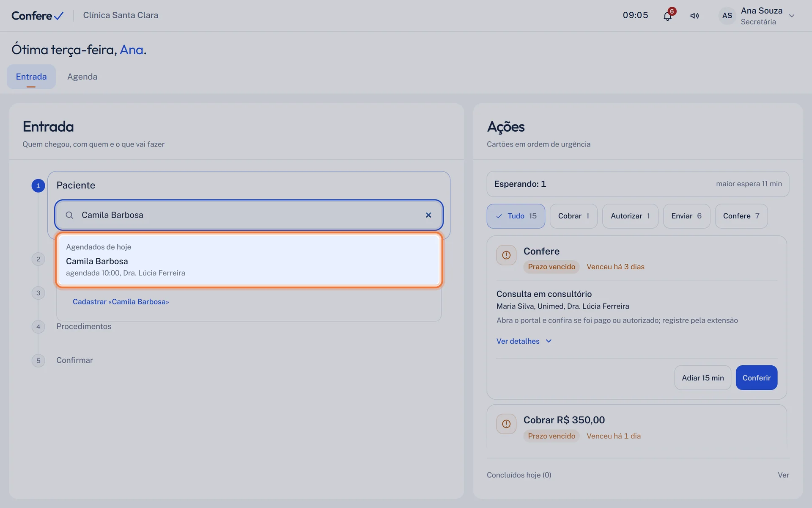Click the Prazo vencido badge on Confere card
The width and height of the screenshot is (812, 508).
coord(551,267)
